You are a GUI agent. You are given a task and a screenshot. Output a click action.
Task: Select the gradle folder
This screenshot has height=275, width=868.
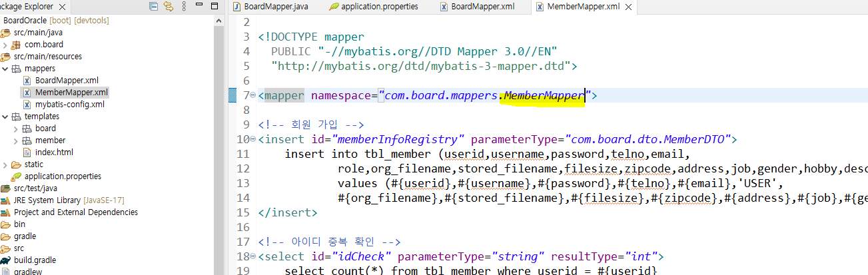point(25,236)
